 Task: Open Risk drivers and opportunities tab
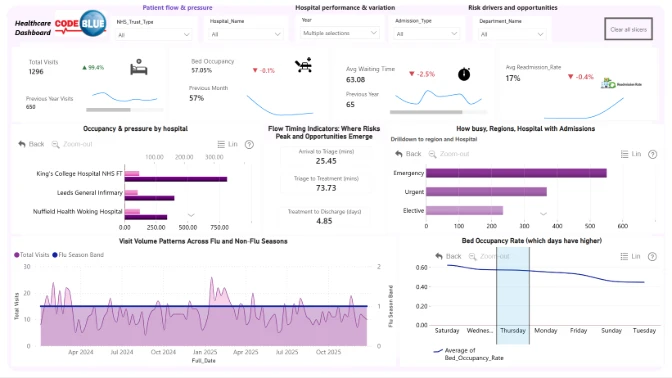[x=513, y=8]
